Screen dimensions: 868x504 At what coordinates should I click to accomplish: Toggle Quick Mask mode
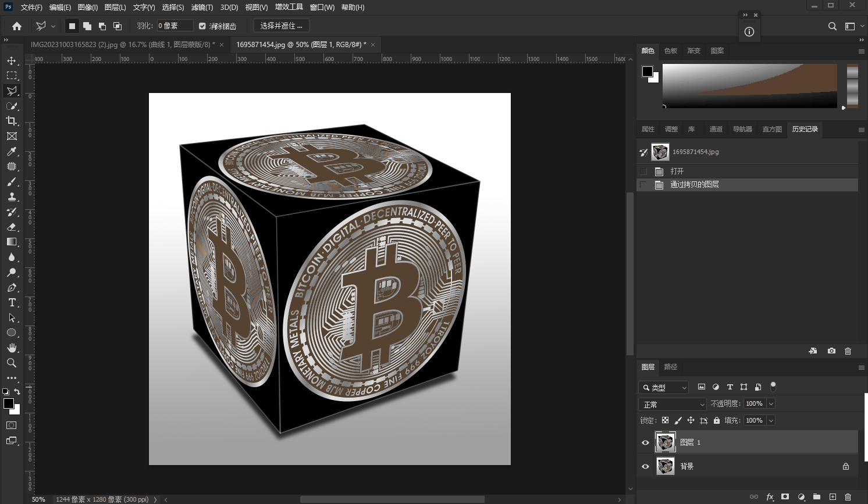pos(12,426)
